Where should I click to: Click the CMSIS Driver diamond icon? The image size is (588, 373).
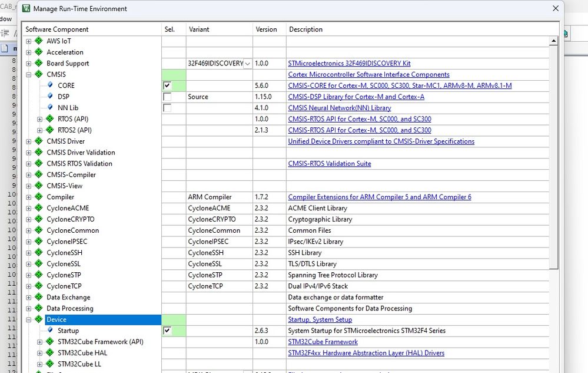tap(39, 141)
